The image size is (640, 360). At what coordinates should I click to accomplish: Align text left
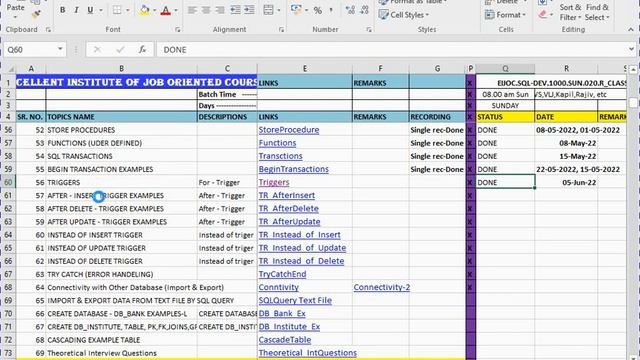click(192, 10)
